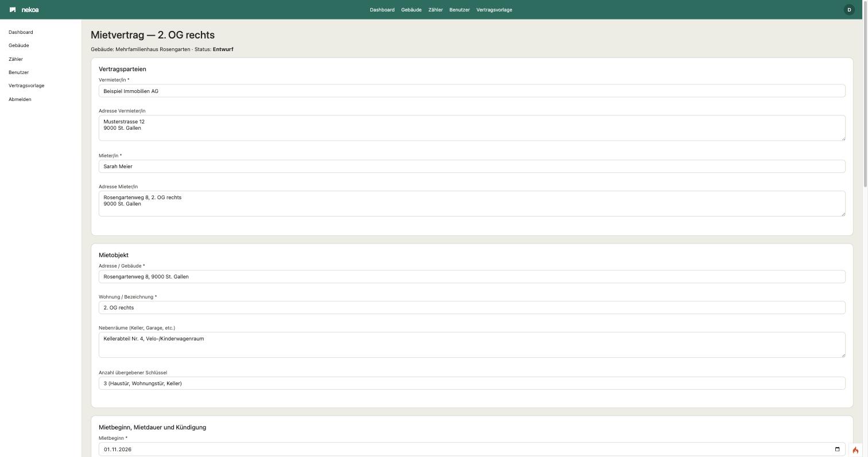868x457 pixels.
Task: Select Benutzer in the top navigation
Action: coord(459,10)
